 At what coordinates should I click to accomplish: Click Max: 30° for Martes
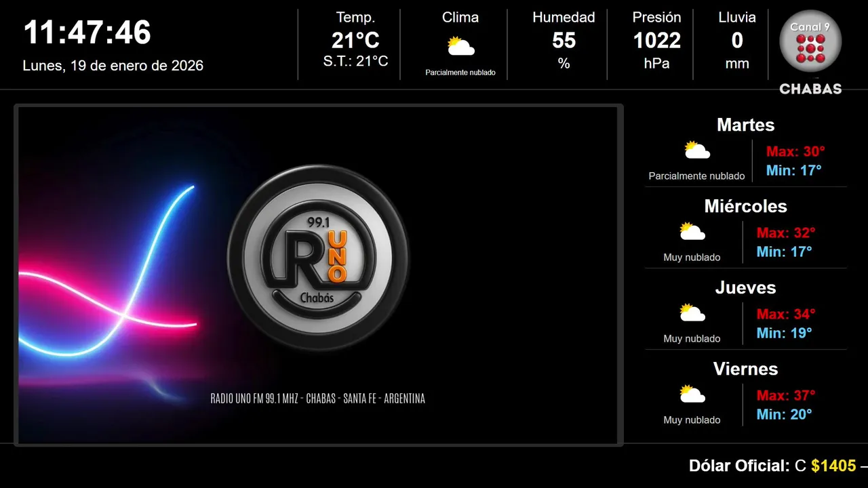click(795, 152)
